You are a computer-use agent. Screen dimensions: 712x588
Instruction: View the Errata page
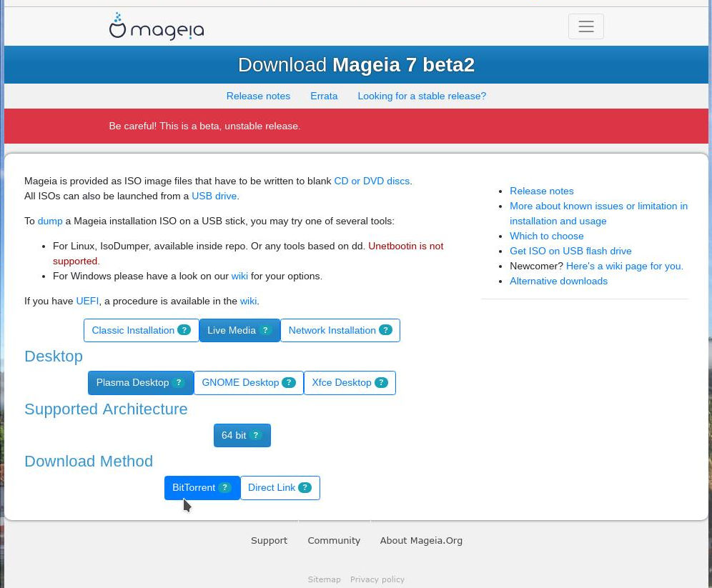click(x=324, y=96)
